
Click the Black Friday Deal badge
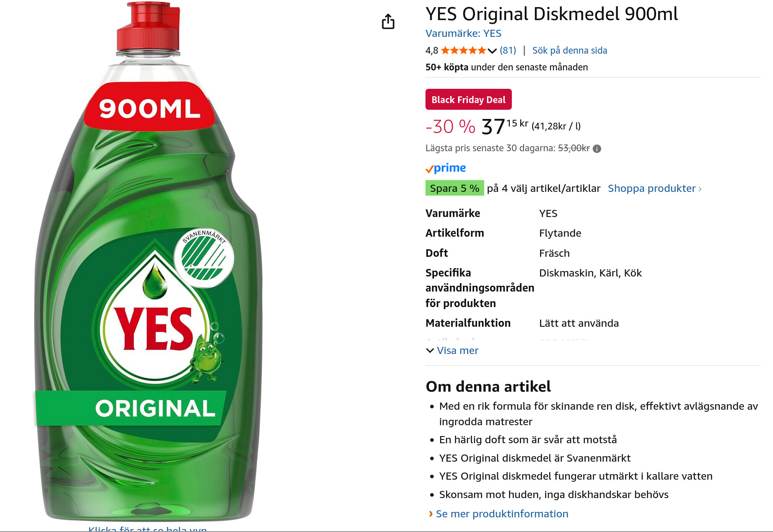468,100
